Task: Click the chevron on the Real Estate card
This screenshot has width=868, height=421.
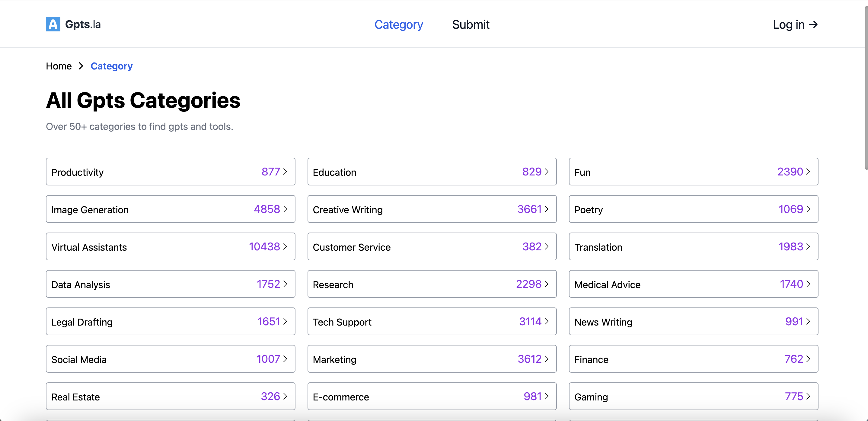Action: point(285,396)
